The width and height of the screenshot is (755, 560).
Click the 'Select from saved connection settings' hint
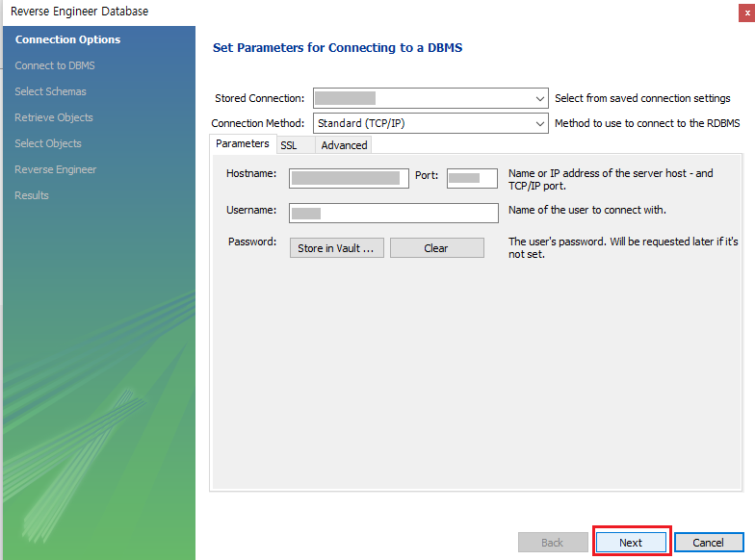click(642, 98)
